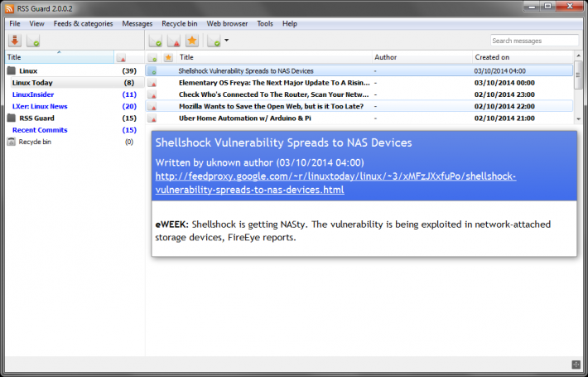The image size is (588, 377).
Task: Click the (20) count for LXer: Linux News
Action: point(129,107)
